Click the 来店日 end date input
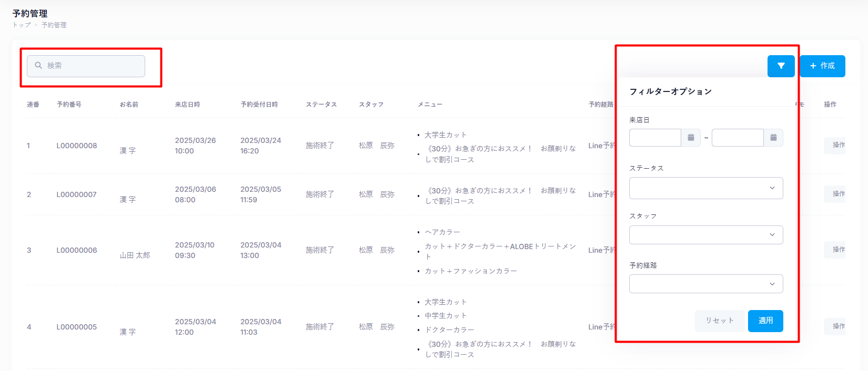 tap(737, 138)
